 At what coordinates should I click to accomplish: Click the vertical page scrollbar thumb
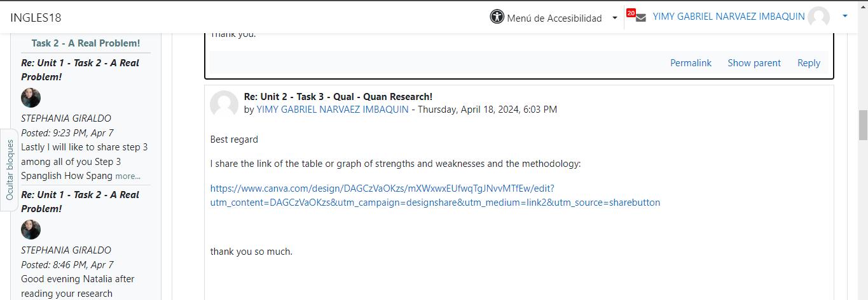tap(863, 124)
